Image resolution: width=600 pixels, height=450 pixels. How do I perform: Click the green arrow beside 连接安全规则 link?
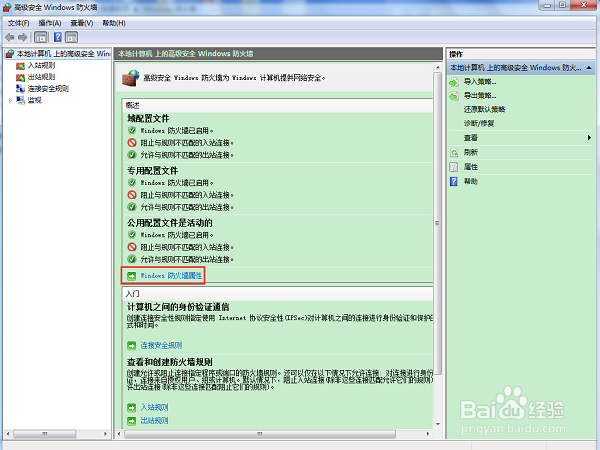[x=132, y=346]
